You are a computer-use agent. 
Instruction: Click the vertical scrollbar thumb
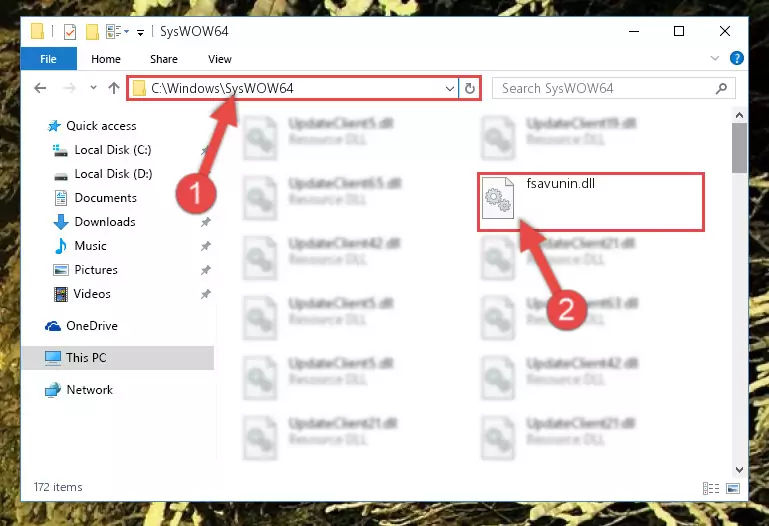pos(739,148)
